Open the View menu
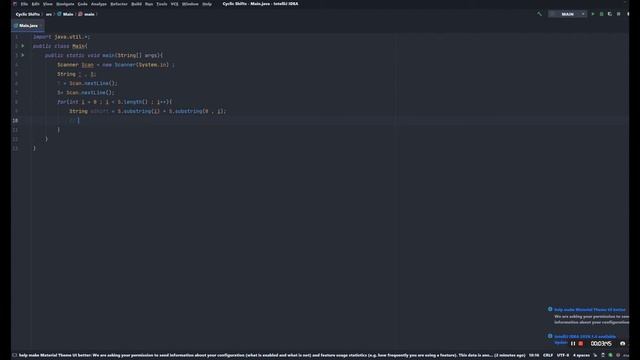The width and height of the screenshot is (640, 360). [x=48, y=4]
